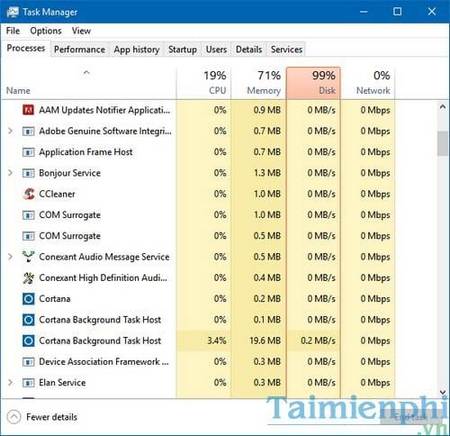Open the Options menu
The width and height of the screenshot is (450, 436).
(x=46, y=31)
